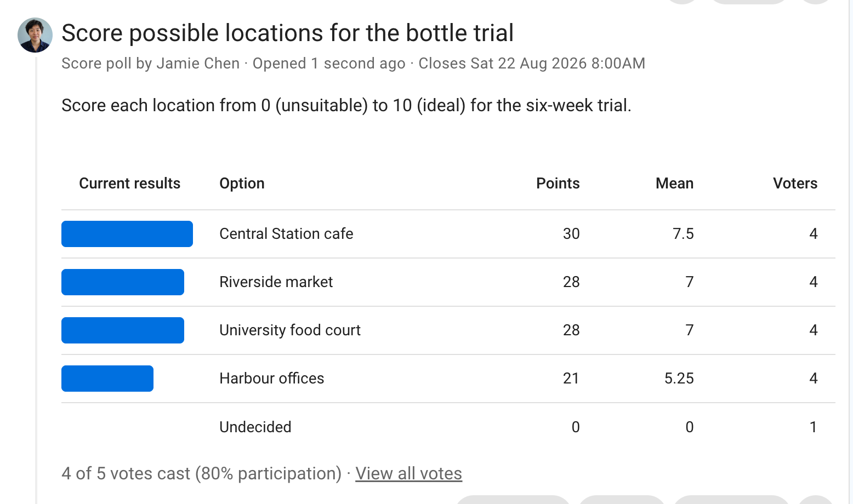853x504 pixels.
Task: Select the Riverside market option
Action: [x=276, y=282]
